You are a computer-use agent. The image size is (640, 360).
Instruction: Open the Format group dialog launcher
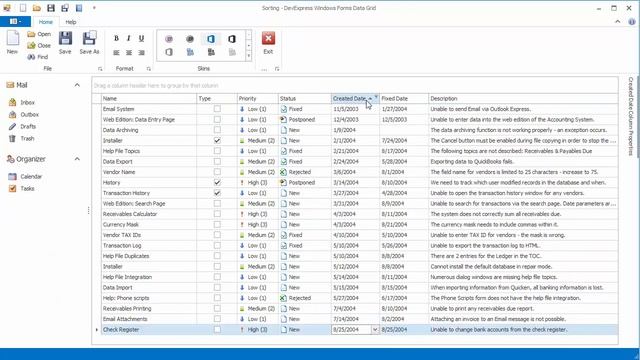149,69
